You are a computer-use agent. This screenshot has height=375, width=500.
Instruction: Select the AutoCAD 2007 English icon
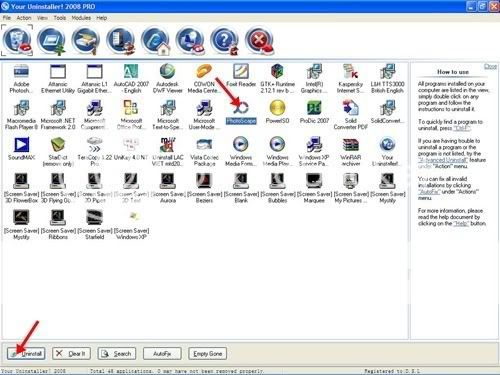pos(131,72)
